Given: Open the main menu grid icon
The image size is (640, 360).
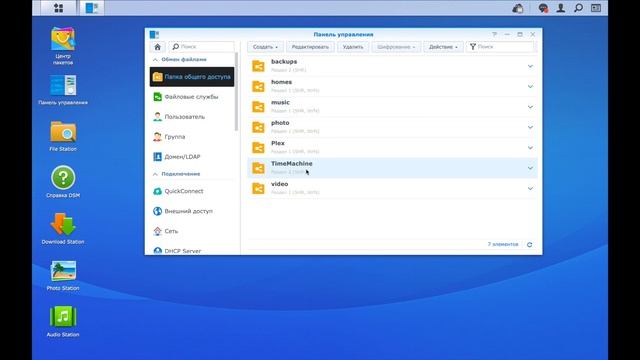Looking at the screenshot, I should pyautogui.click(x=58, y=8).
